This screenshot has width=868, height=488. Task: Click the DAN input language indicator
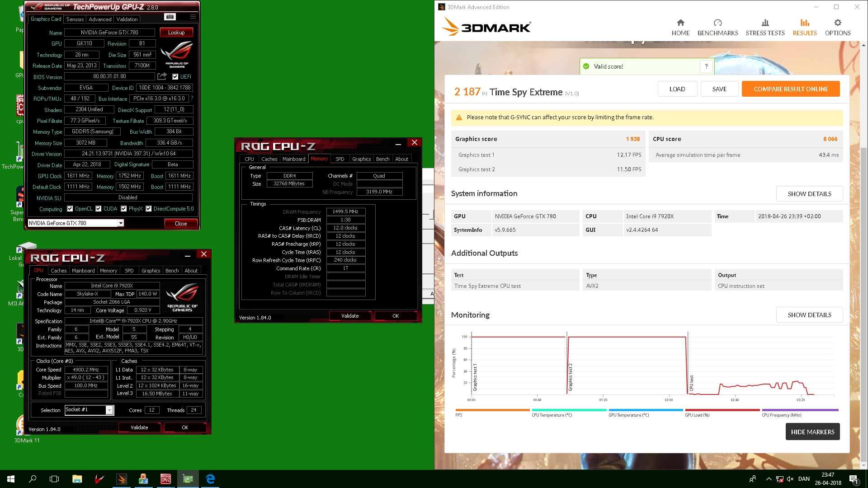click(x=804, y=479)
